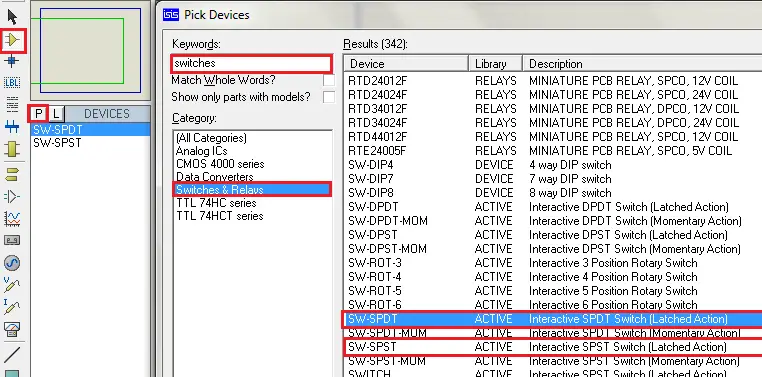Select SW-ROT-4 rotary switch row
The image size is (762, 377).
[553, 277]
